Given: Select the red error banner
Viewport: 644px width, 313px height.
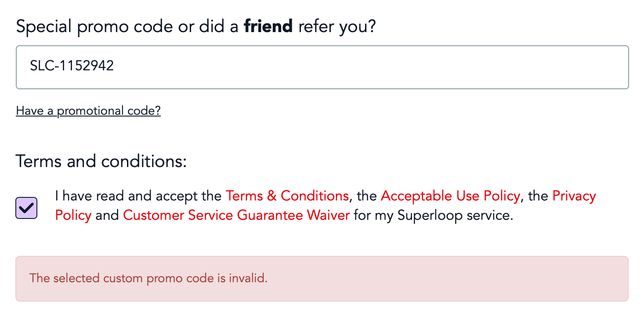Looking at the screenshot, I should click(x=322, y=278).
